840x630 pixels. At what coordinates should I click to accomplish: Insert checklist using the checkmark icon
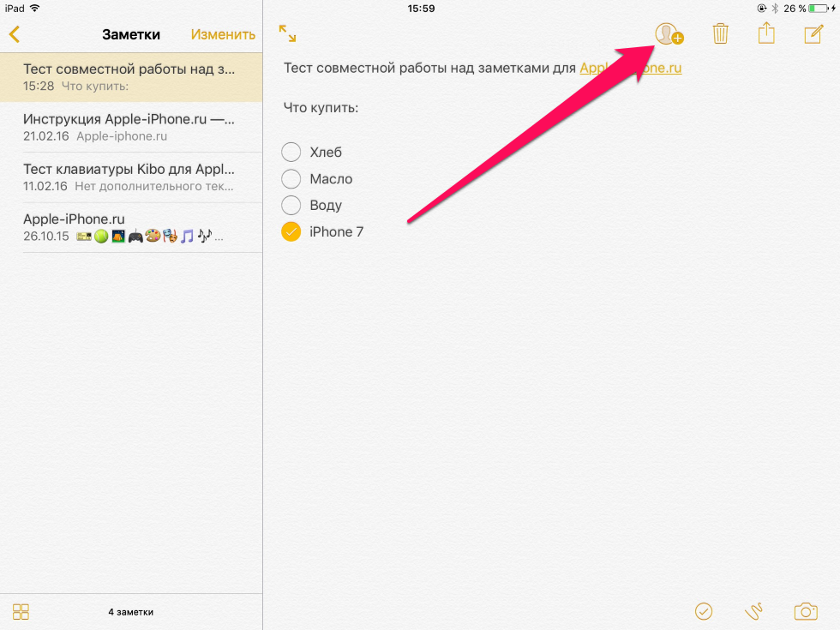[704, 611]
